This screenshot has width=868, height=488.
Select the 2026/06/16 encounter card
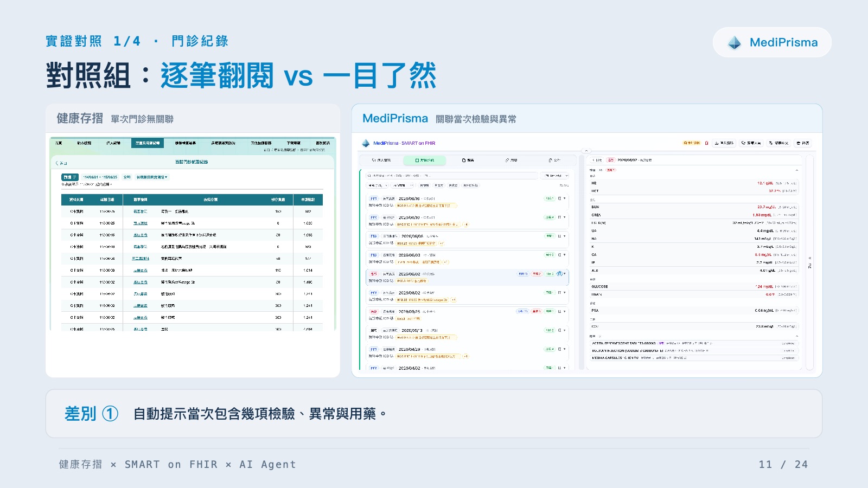(467, 202)
